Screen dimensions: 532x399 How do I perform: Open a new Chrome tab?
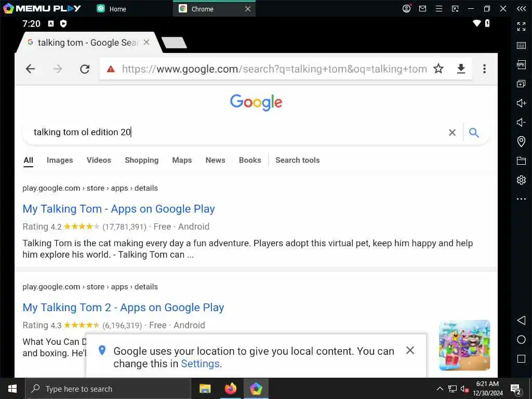pos(174,43)
